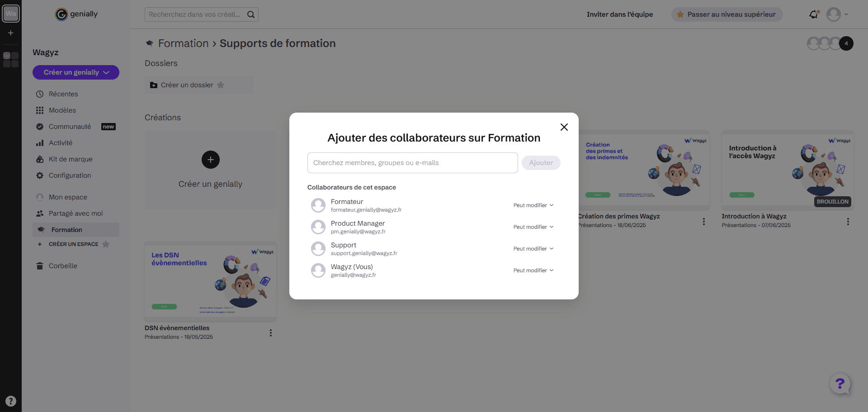
Task: Click the Kit de marque icon
Action: coord(40,159)
